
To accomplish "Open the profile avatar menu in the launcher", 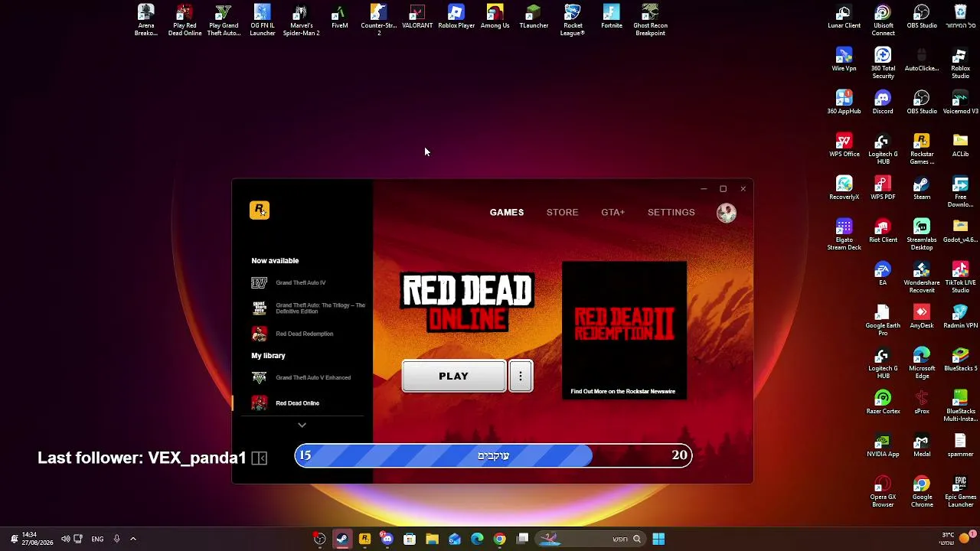I will point(726,212).
